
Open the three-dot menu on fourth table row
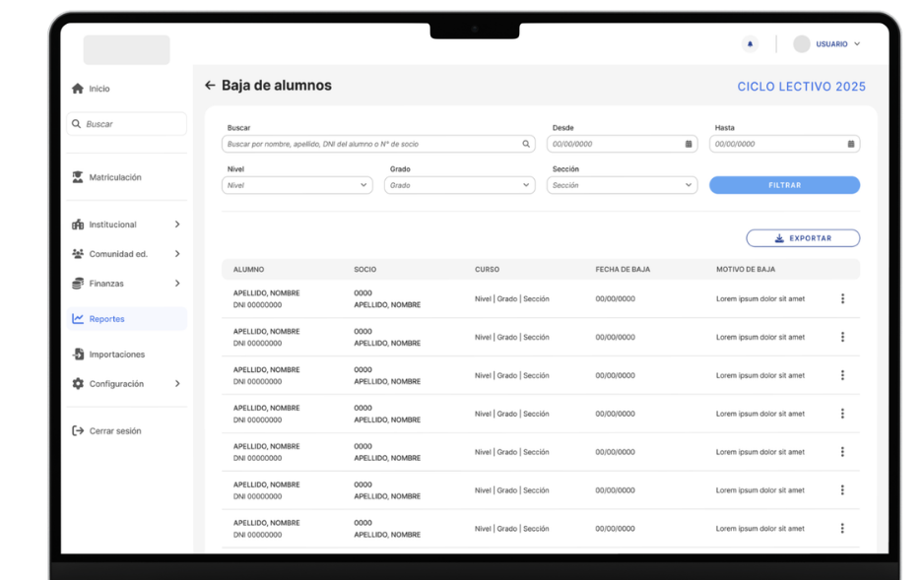[x=842, y=414]
